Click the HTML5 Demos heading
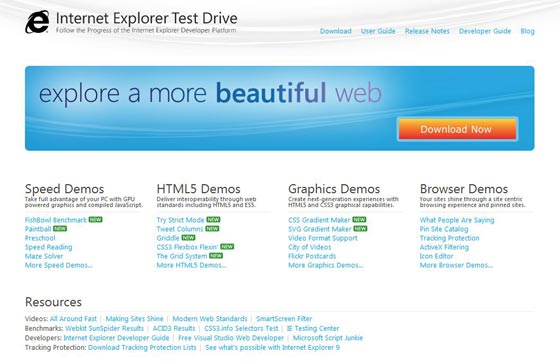The height and width of the screenshot is (362, 560). [x=199, y=189]
